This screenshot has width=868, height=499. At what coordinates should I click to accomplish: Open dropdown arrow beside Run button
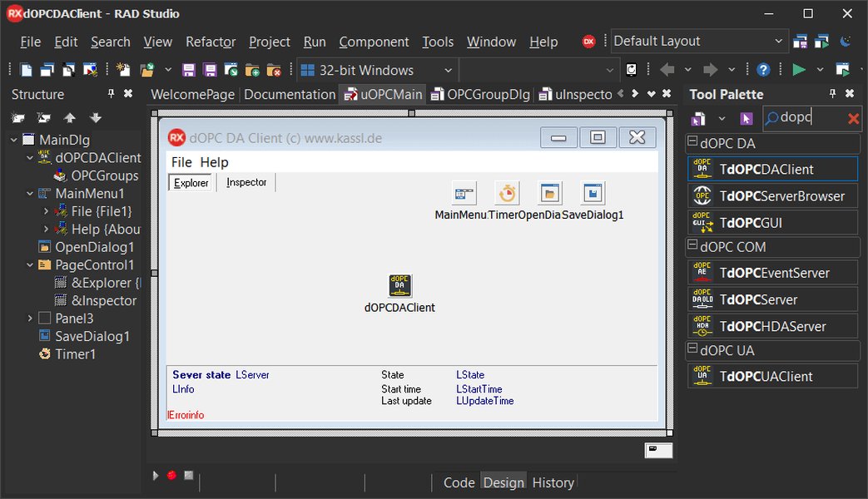(x=821, y=70)
